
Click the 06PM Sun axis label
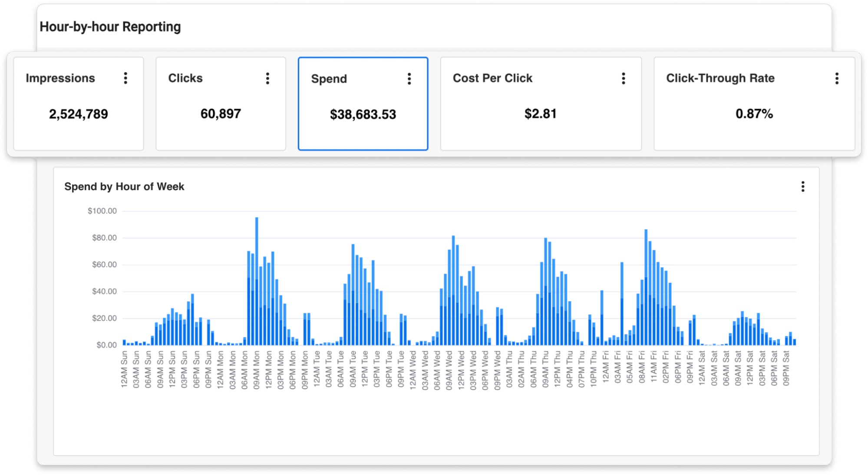(x=196, y=369)
